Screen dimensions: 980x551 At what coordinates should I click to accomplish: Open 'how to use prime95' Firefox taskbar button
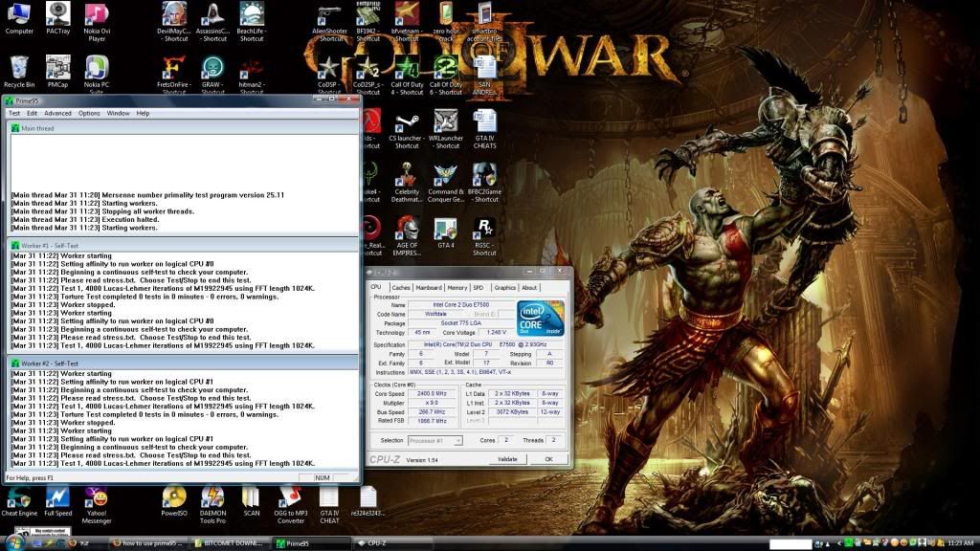148,543
